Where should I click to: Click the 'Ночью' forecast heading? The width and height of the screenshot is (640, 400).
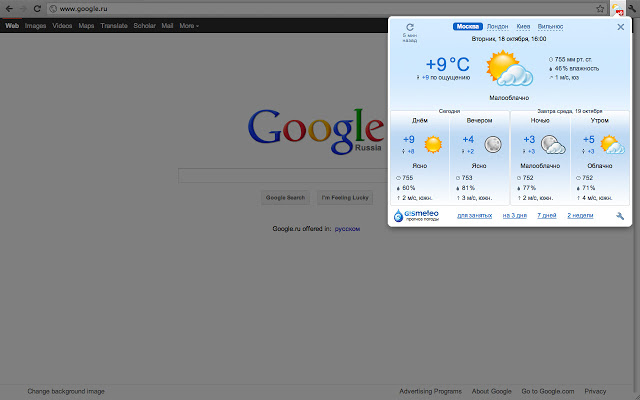coord(540,120)
